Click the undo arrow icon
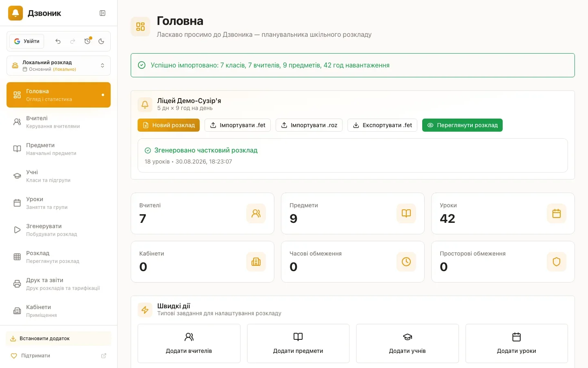This screenshot has height=368, width=588. (x=58, y=41)
